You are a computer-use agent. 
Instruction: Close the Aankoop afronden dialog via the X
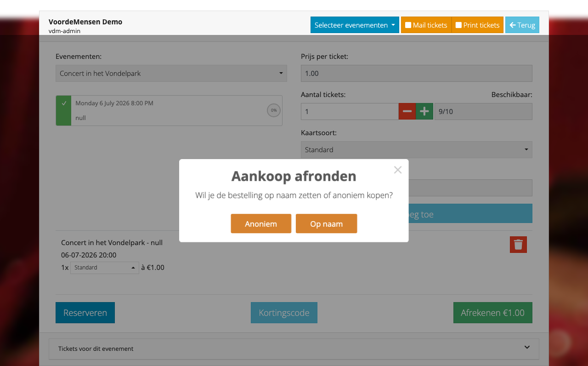click(397, 170)
